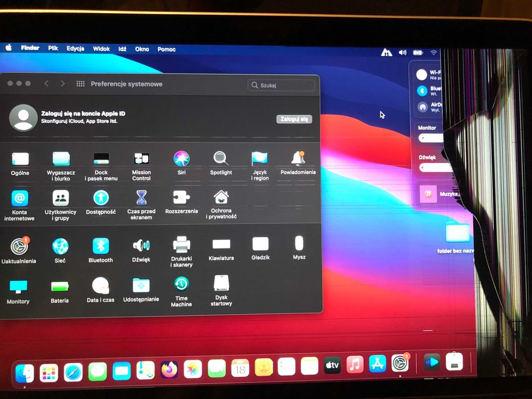Screen dimensions: 532x399
Task: Open Dostępność preferences
Action: pos(101,198)
